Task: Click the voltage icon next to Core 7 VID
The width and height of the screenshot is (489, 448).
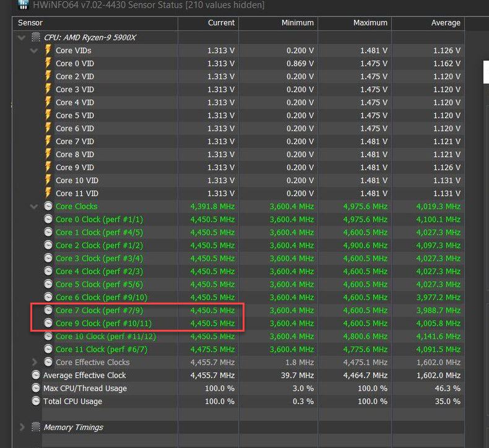Action: pos(48,141)
